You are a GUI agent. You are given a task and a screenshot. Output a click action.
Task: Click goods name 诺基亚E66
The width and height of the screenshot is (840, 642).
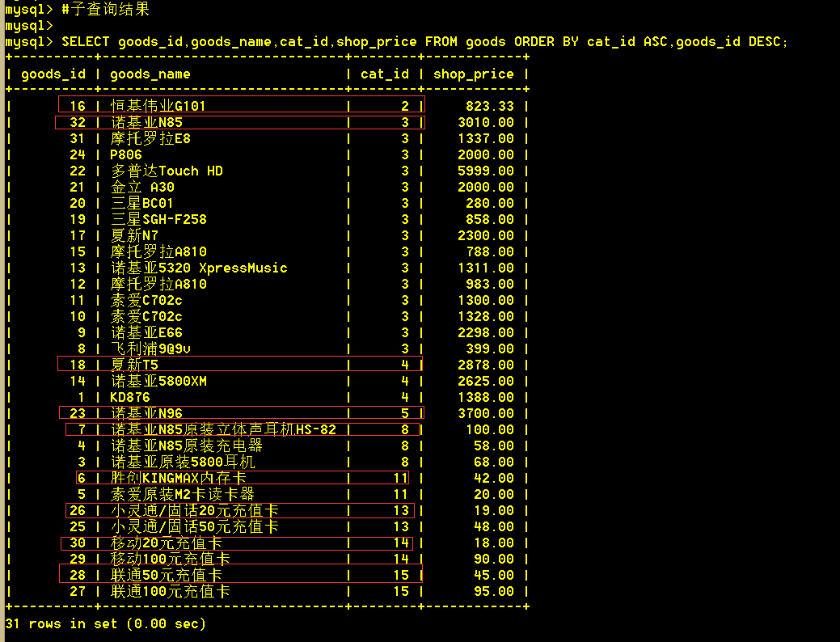pyautogui.click(x=146, y=333)
